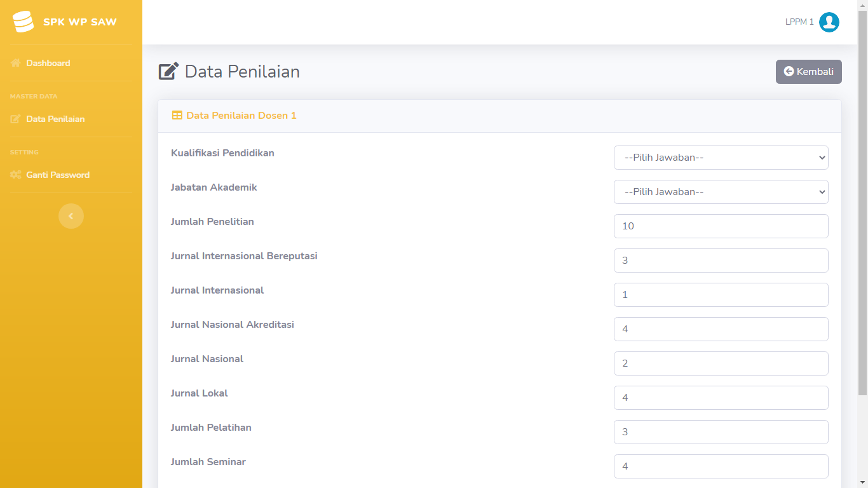
Task: Click the Ganti Password gears icon
Action: (x=16, y=175)
